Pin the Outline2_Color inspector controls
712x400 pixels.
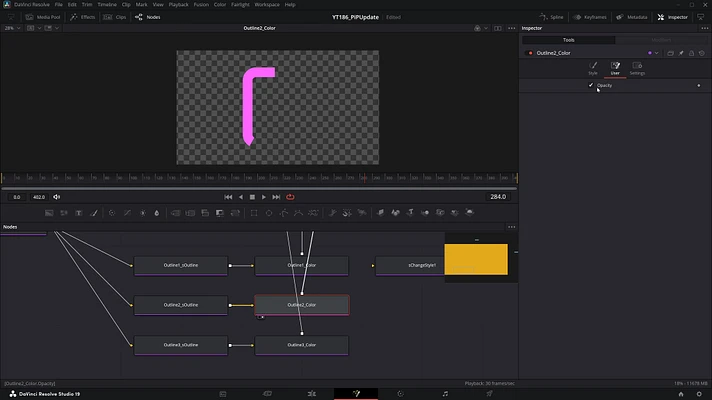point(681,53)
